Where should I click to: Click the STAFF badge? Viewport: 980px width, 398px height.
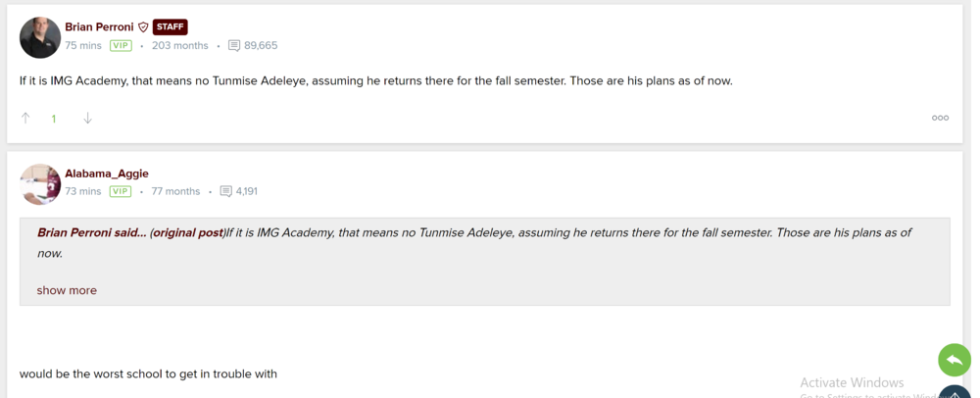point(170,27)
